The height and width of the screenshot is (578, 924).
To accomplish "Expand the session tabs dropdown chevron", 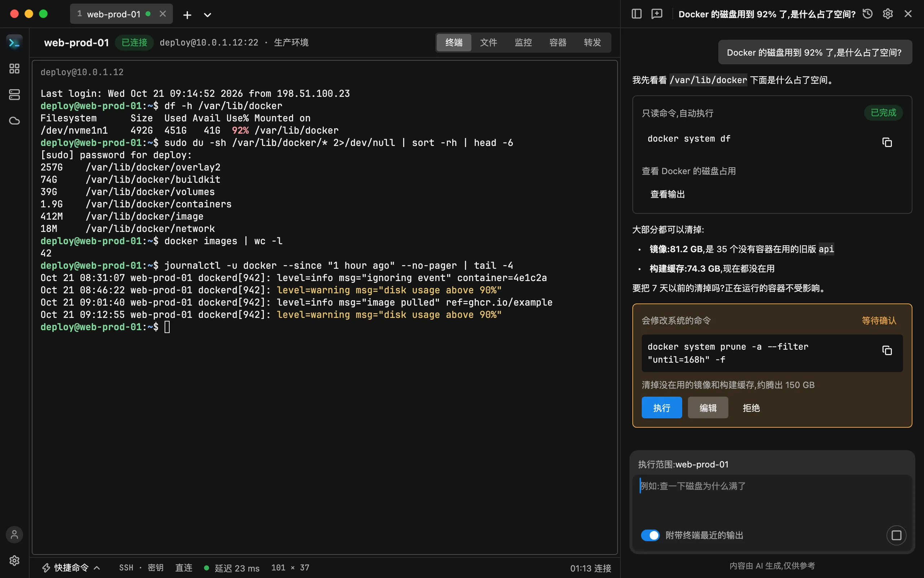I will (207, 15).
